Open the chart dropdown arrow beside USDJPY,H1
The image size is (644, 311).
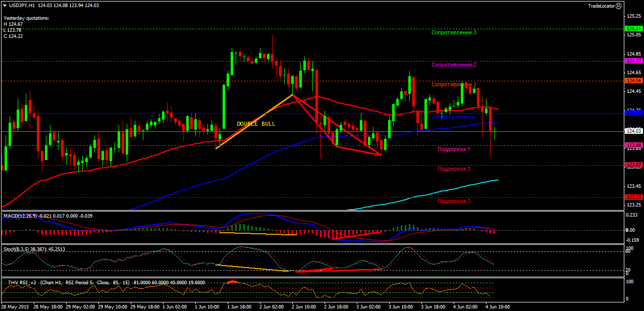[5, 5]
